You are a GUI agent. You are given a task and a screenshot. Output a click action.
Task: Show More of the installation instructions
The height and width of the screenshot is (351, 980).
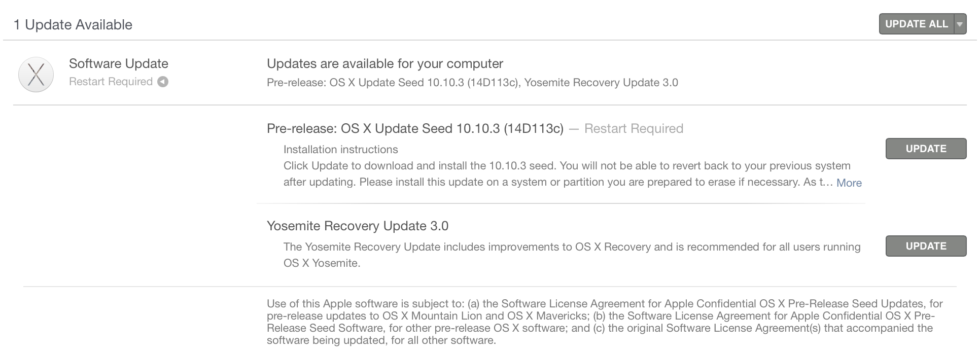point(849,183)
